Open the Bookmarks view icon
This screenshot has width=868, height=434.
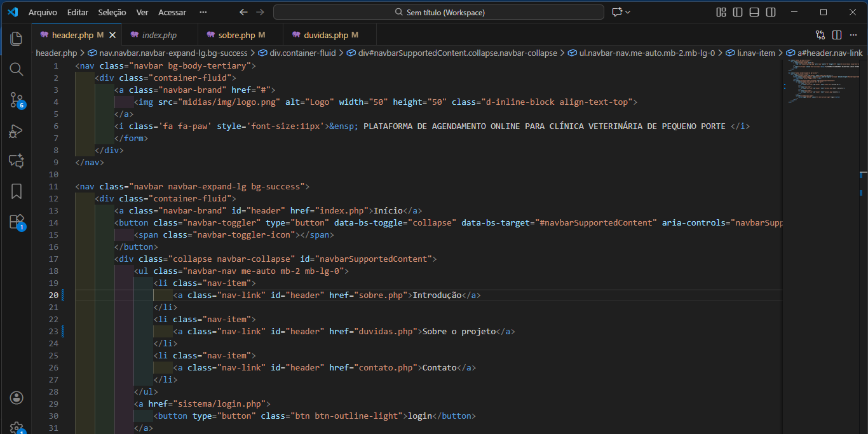pyautogui.click(x=17, y=191)
